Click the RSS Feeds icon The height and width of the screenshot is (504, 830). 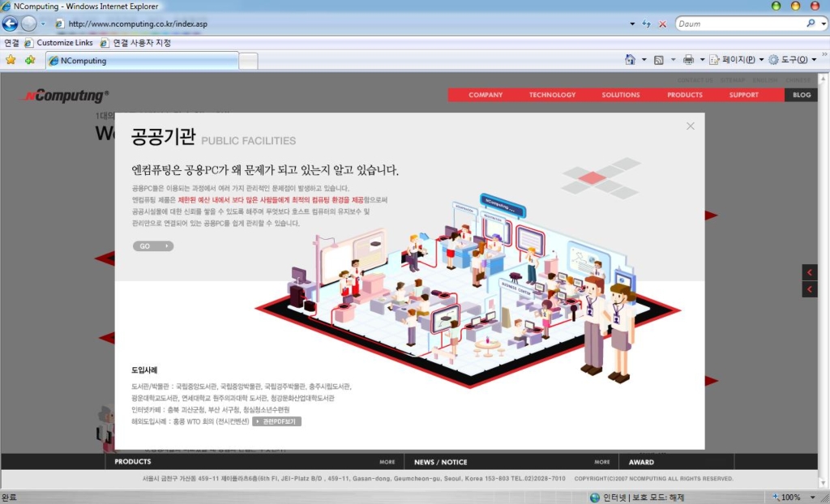pyautogui.click(x=659, y=60)
